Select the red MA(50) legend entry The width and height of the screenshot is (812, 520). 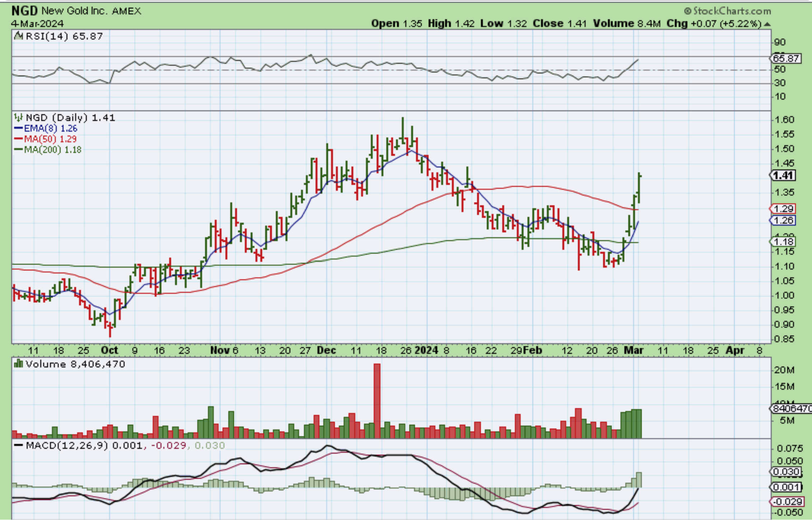click(46, 139)
